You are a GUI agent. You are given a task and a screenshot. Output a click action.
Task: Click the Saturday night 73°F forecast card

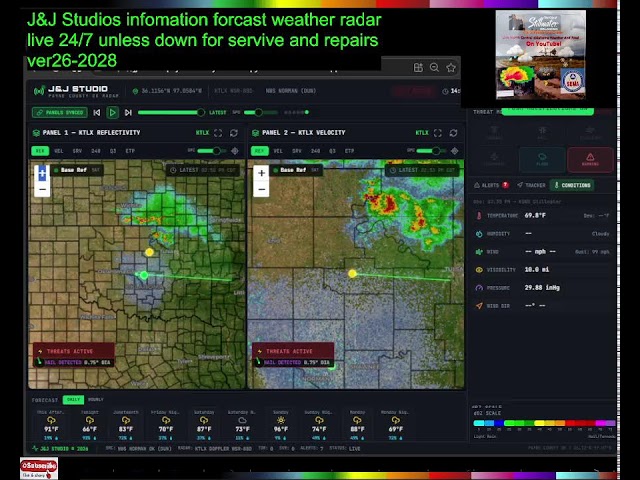(x=242, y=425)
